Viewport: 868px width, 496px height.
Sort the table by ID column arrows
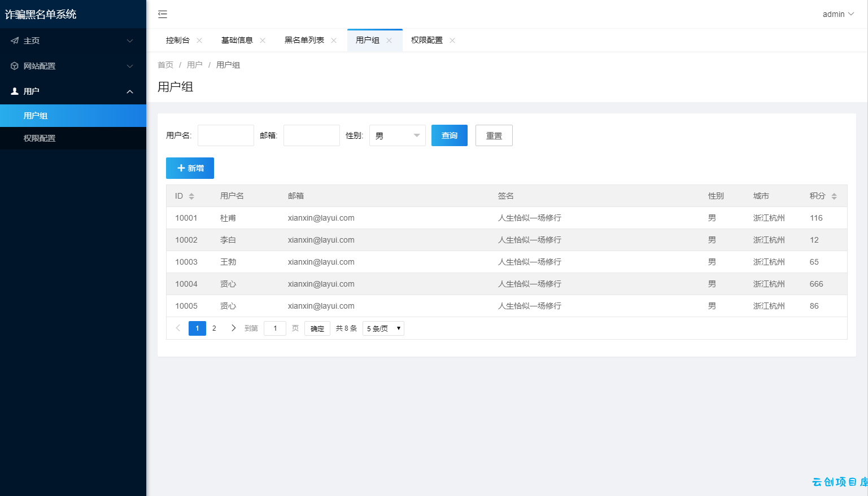tap(191, 196)
